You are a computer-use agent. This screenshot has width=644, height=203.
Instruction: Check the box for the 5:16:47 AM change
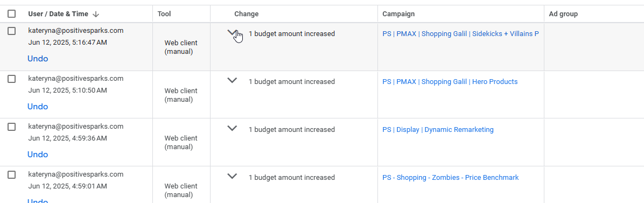(x=11, y=31)
